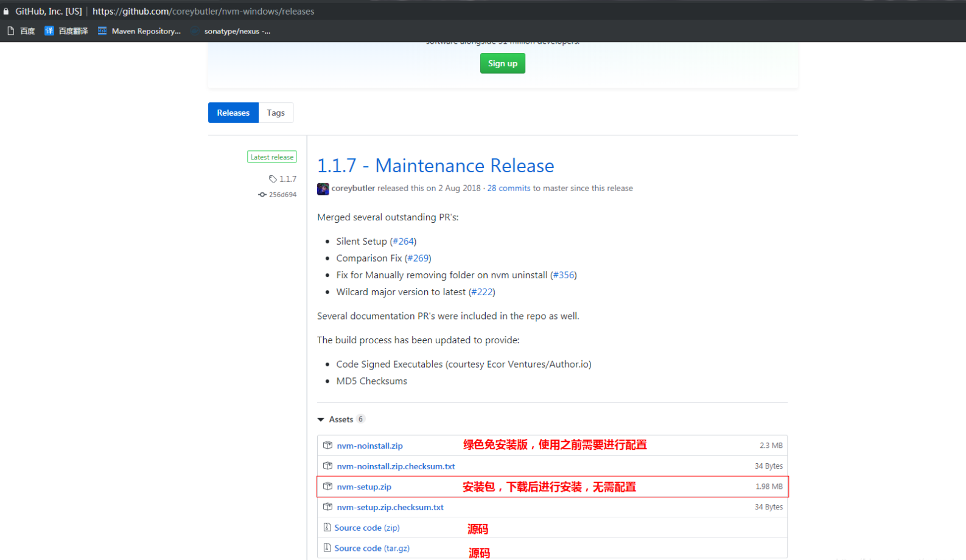Screen dimensions: 966x560
Task: Open pull request #356 link
Action: pos(564,275)
